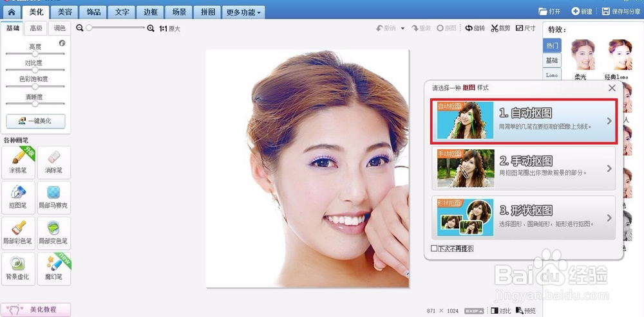This screenshot has height=317, width=644.
Task: Select the 局部彩色笔 tool
Action: (x=18, y=233)
